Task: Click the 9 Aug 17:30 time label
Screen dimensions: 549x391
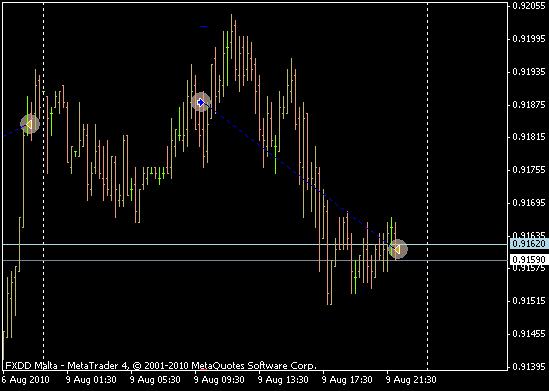Action: (x=347, y=380)
